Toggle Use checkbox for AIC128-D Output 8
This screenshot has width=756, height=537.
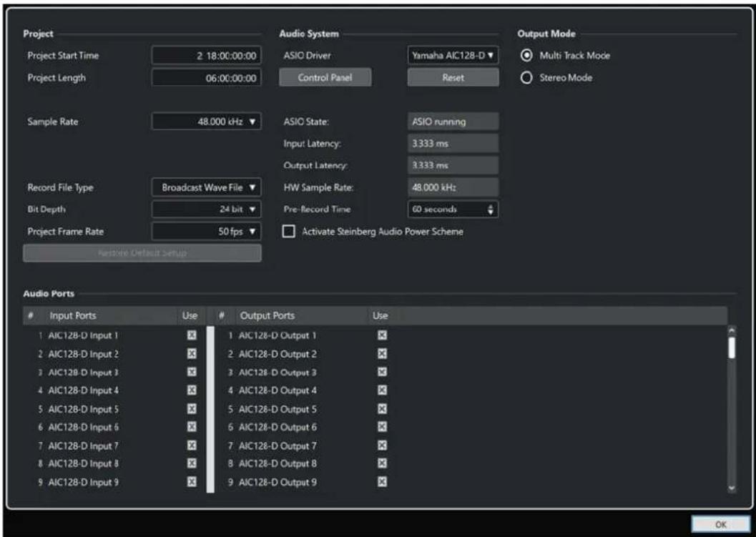click(382, 464)
